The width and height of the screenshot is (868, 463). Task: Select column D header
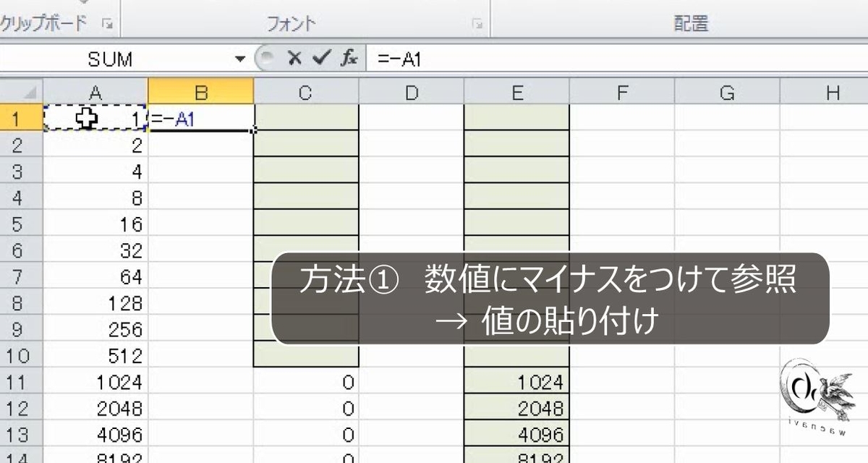(x=412, y=92)
